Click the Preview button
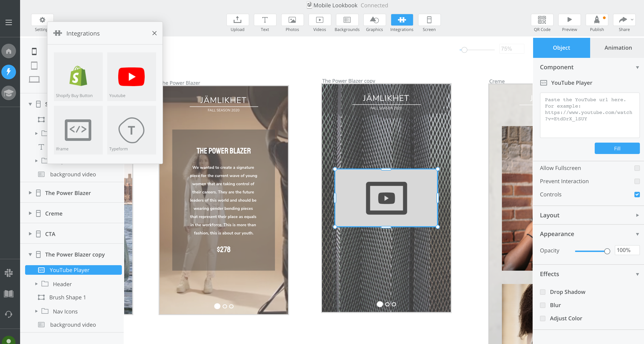Viewport: 644px width, 344px height. (569, 20)
